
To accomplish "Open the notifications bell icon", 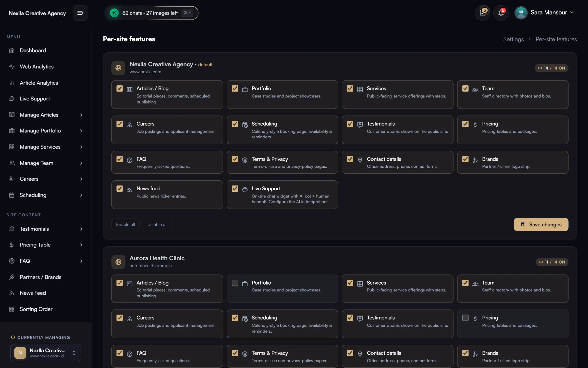I will coord(501,13).
